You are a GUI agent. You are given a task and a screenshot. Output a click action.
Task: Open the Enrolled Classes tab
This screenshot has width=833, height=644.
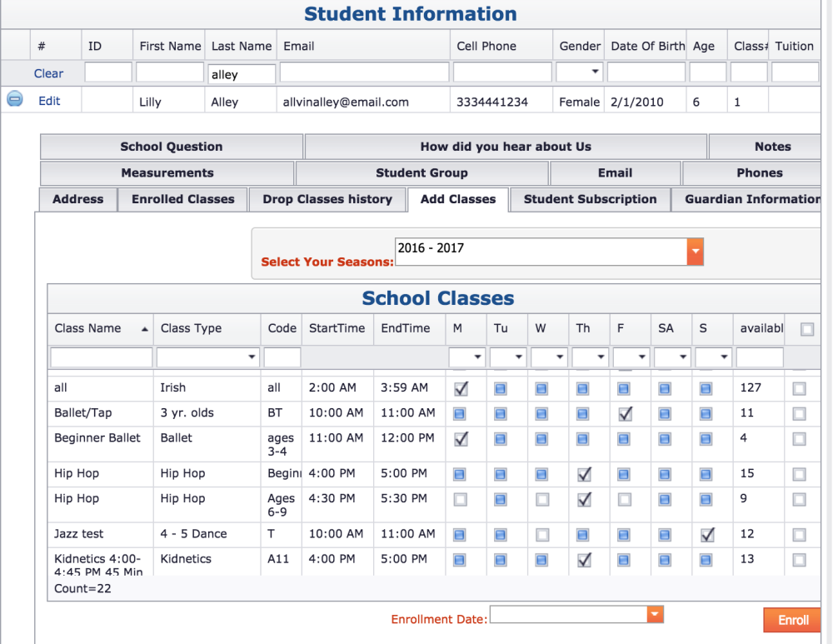(182, 199)
